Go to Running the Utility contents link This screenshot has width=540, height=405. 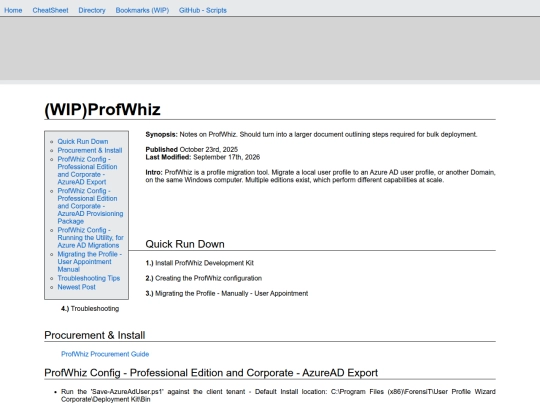point(90,238)
